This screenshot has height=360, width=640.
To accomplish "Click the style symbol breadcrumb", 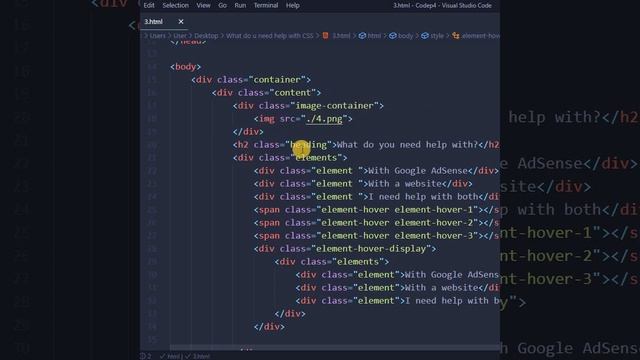I will pos(432,36).
